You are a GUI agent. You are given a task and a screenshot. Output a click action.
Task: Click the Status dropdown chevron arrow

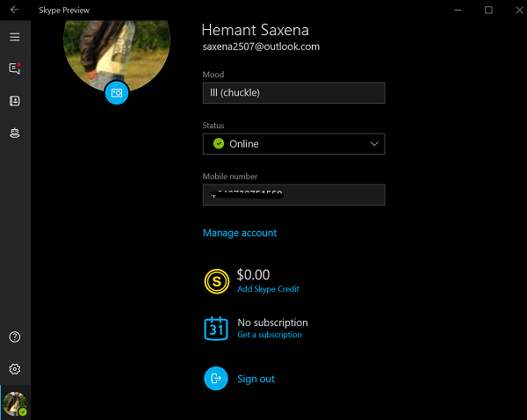(x=374, y=143)
